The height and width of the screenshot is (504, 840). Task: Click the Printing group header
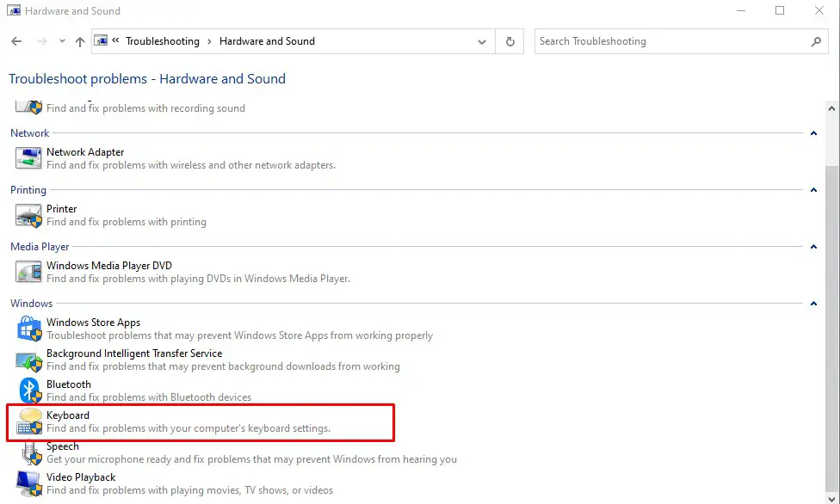28,189
